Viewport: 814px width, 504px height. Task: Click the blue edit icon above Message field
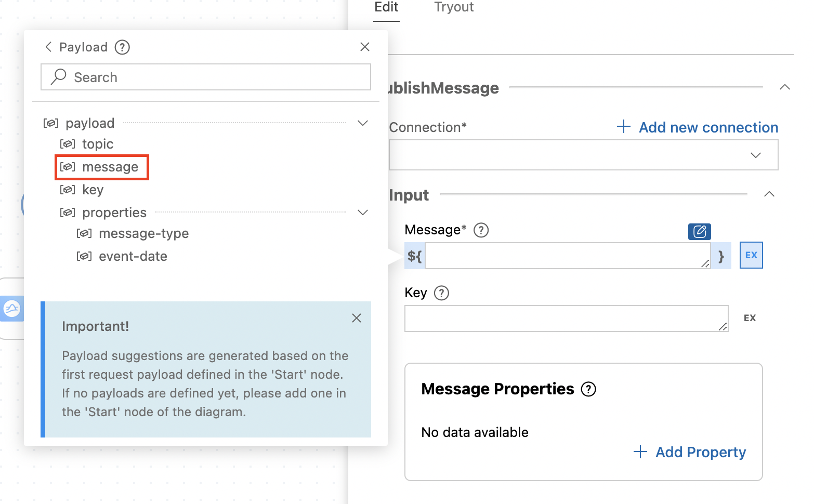(x=700, y=232)
